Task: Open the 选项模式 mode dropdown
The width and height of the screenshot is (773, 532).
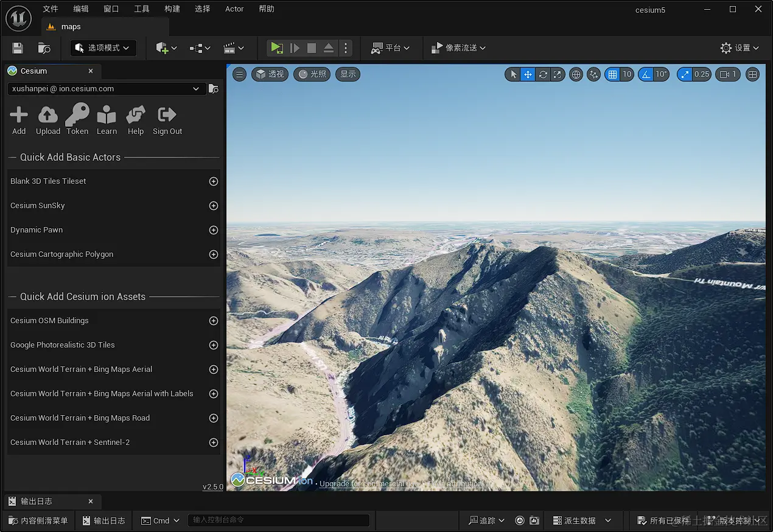Action: tap(103, 48)
